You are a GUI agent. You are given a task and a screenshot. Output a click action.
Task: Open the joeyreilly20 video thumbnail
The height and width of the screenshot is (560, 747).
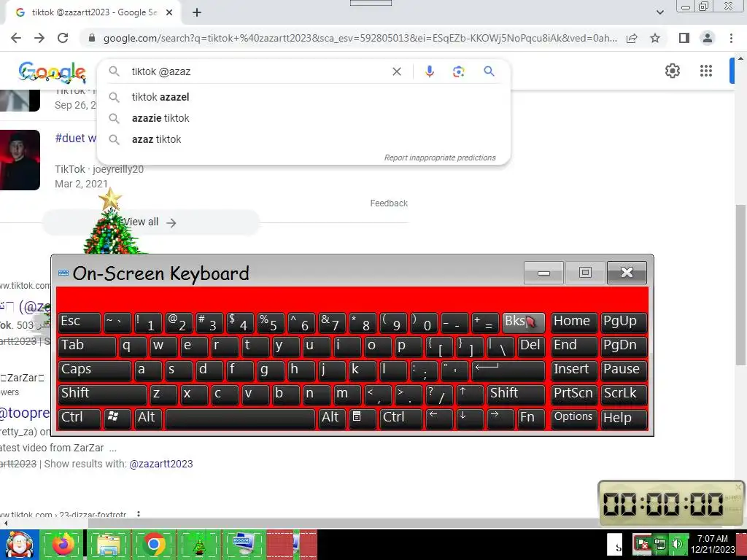coord(20,160)
